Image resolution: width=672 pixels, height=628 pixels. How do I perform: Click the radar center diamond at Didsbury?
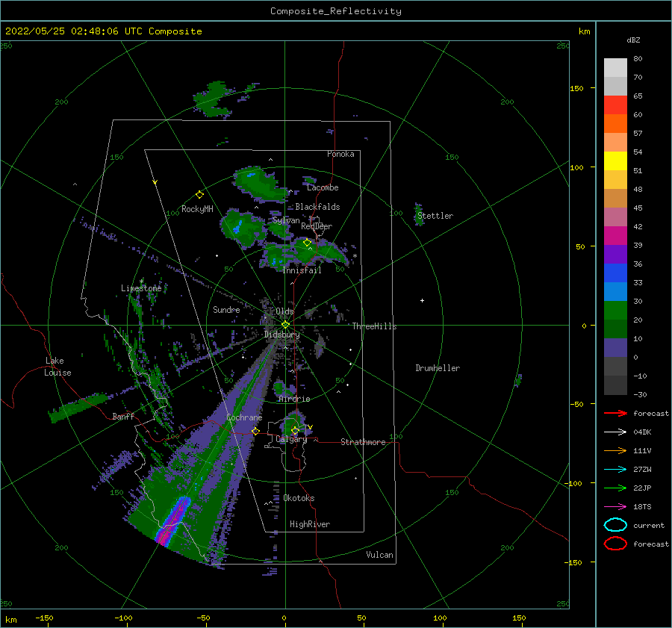click(x=285, y=325)
